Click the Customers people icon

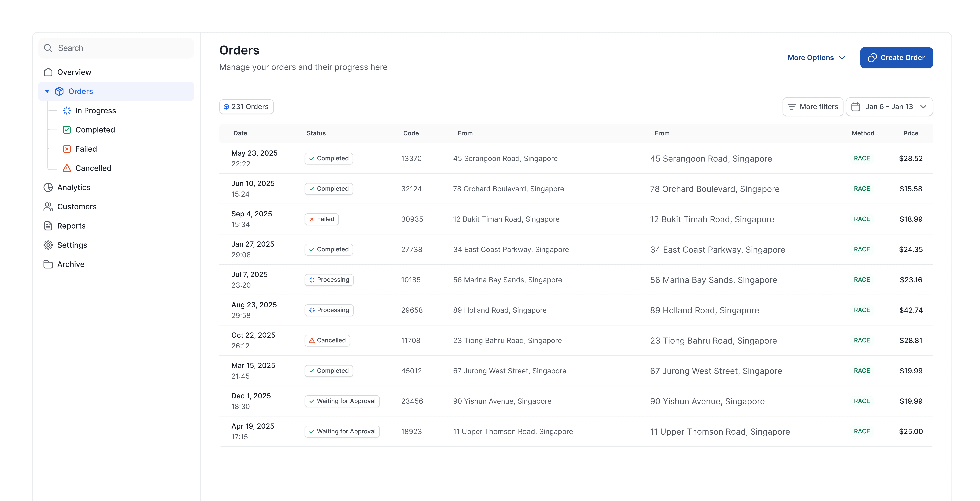(48, 207)
